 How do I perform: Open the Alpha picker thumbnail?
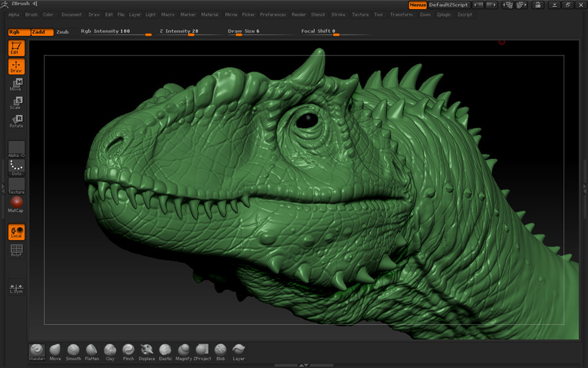16,148
